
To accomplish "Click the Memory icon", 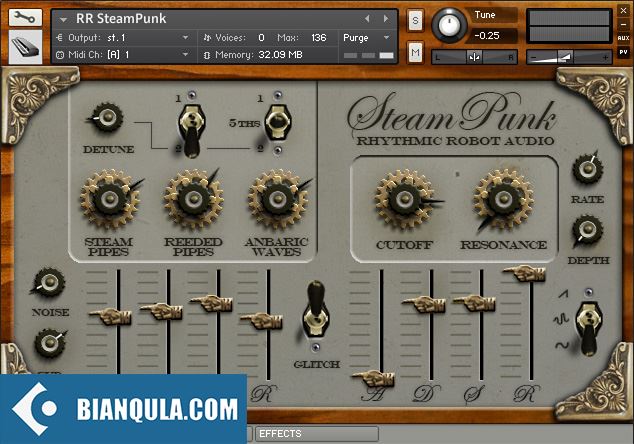I will (207, 55).
